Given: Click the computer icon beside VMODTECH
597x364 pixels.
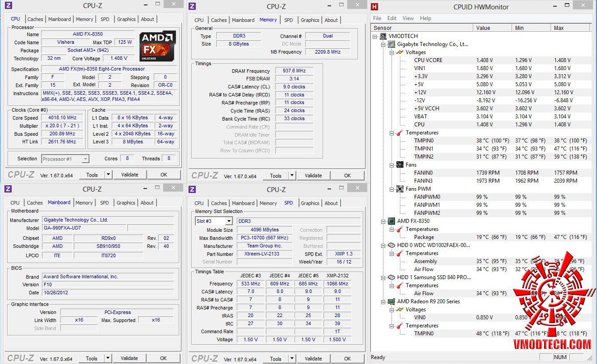Looking at the screenshot, I should point(383,36).
